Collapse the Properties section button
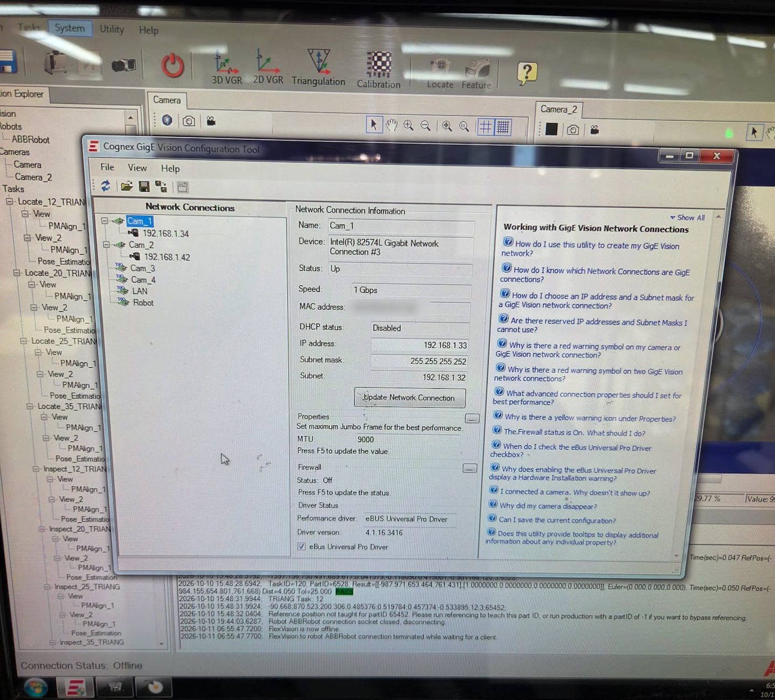Viewport: 775px width, 700px height. pyautogui.click(x=472, y=418)
